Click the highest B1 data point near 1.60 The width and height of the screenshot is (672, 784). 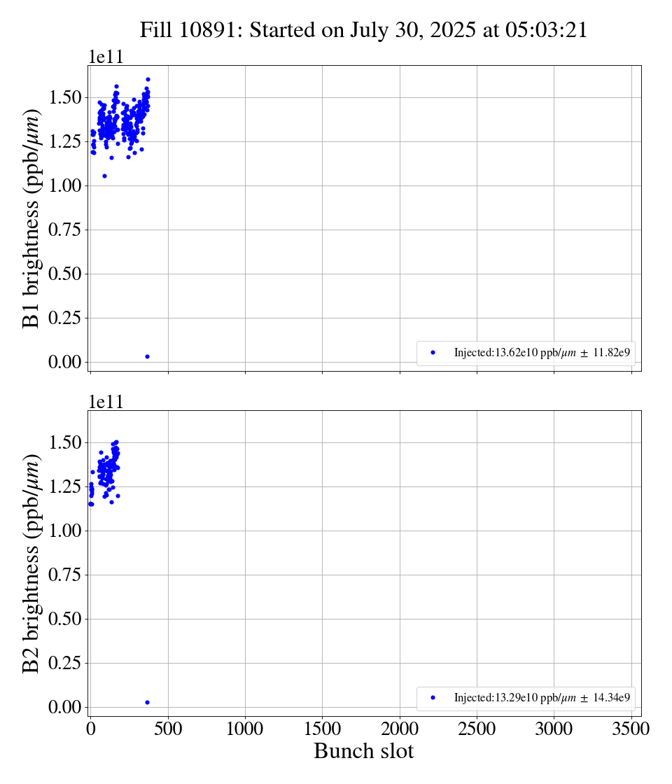[148, 80]
